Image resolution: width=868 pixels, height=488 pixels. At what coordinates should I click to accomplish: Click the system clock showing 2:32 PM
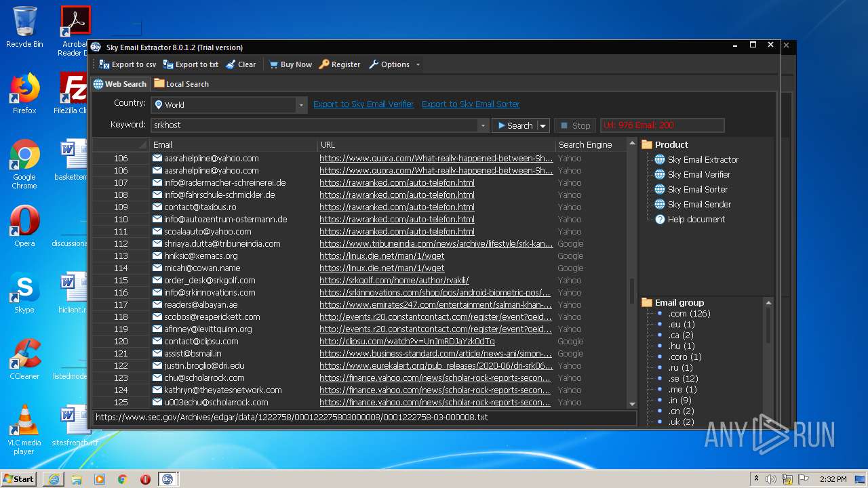833,479
